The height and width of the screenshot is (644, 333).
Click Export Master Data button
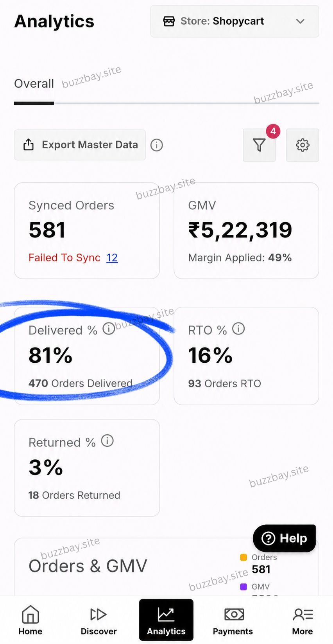click(80, 145)
